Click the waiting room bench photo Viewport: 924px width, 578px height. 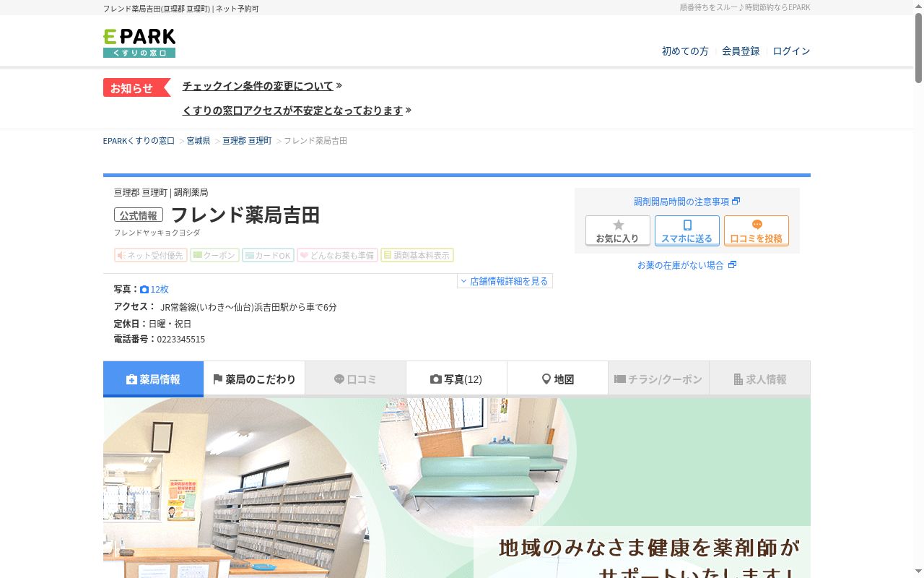(474, 462)
